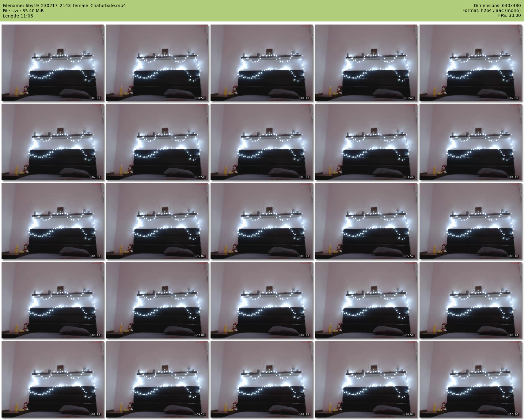This screenshot has height=420, width=524.
Task: Click the frame at 09:14
Action: point(157,379)
